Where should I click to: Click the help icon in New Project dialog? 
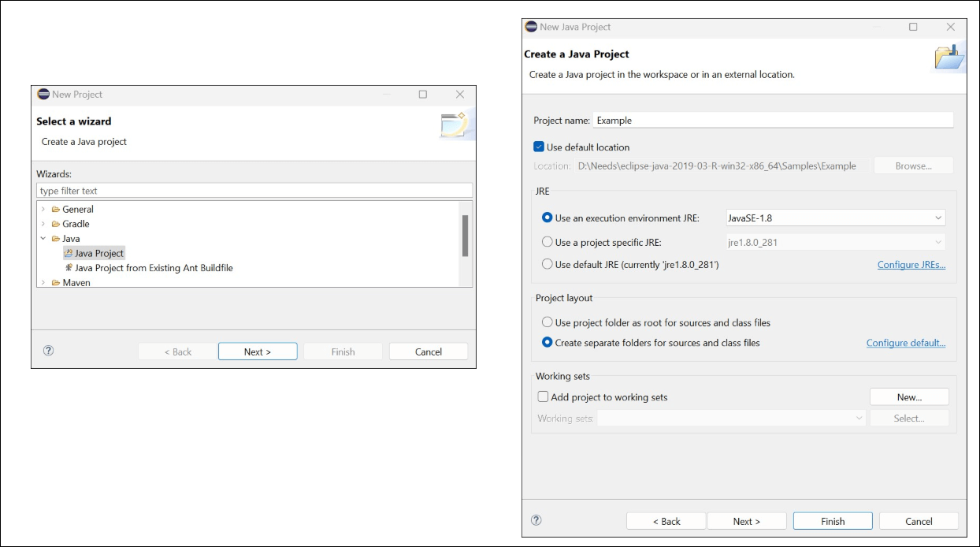49,351
